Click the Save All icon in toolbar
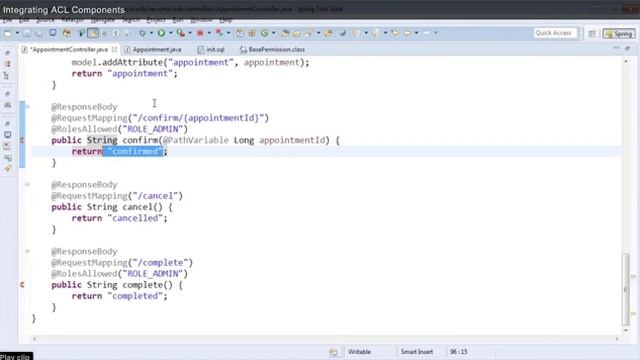 tap(39, 33)
